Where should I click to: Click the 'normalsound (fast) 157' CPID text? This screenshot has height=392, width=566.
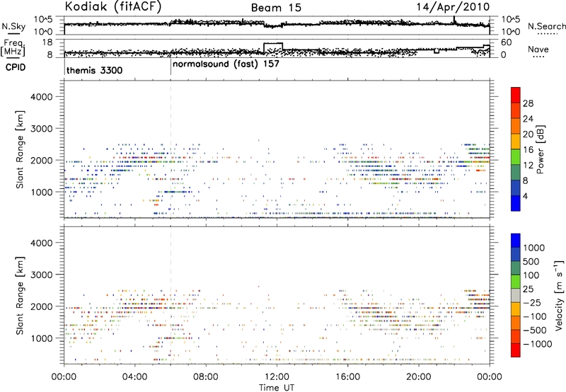point(226,64)
